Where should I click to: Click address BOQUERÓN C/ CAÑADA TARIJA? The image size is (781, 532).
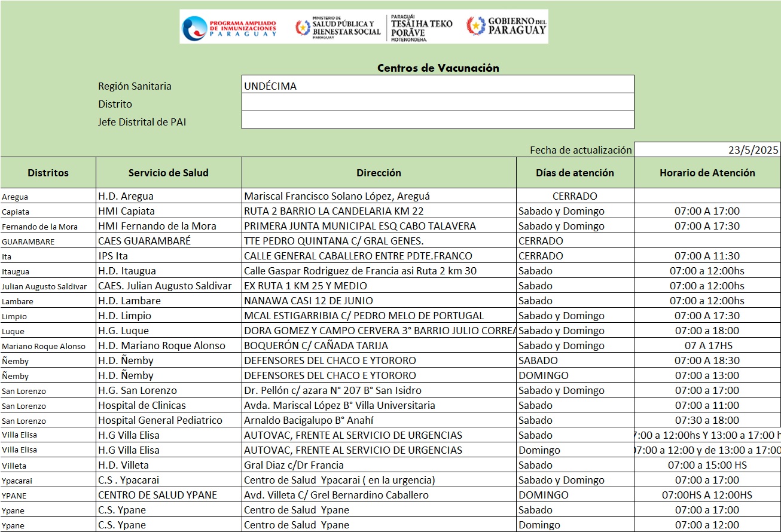coord(316,346)
